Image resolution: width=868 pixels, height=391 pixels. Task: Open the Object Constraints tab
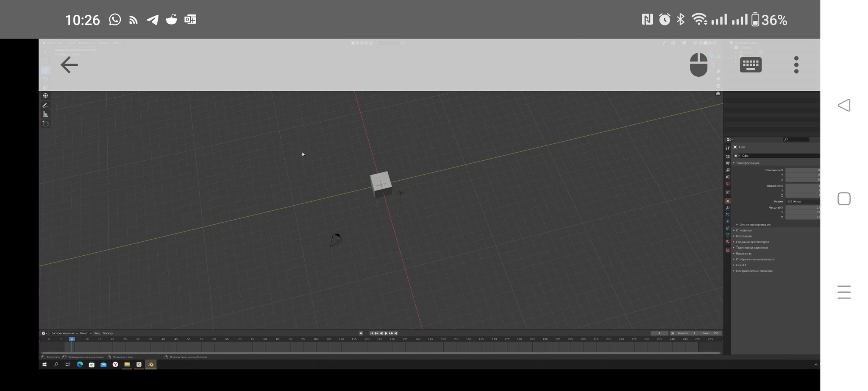(728, 228)
